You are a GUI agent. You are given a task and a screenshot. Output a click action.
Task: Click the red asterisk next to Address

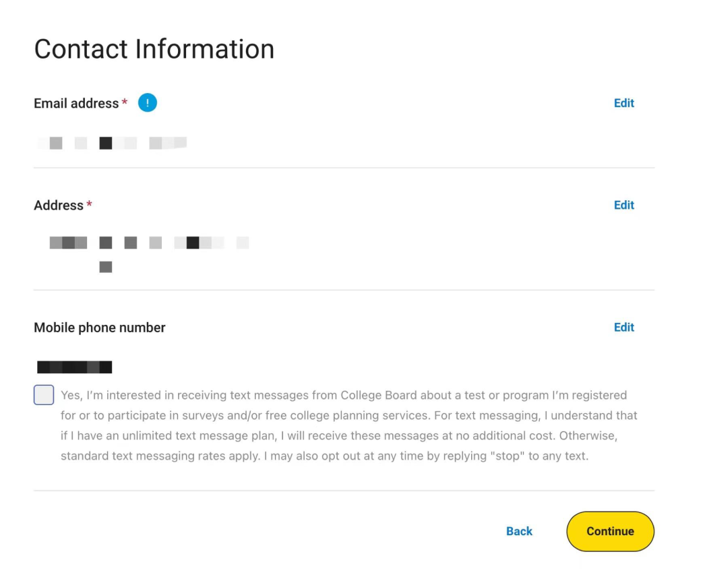pos(89,204)
